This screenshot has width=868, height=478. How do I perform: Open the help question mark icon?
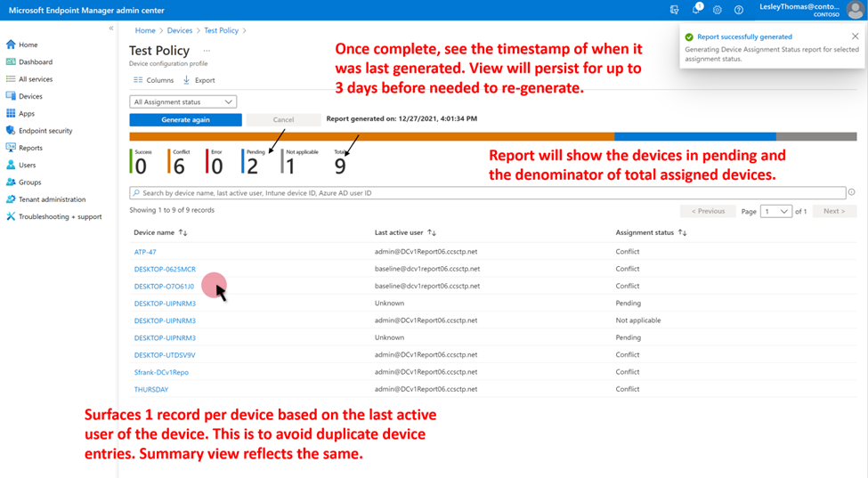[738, 10]
